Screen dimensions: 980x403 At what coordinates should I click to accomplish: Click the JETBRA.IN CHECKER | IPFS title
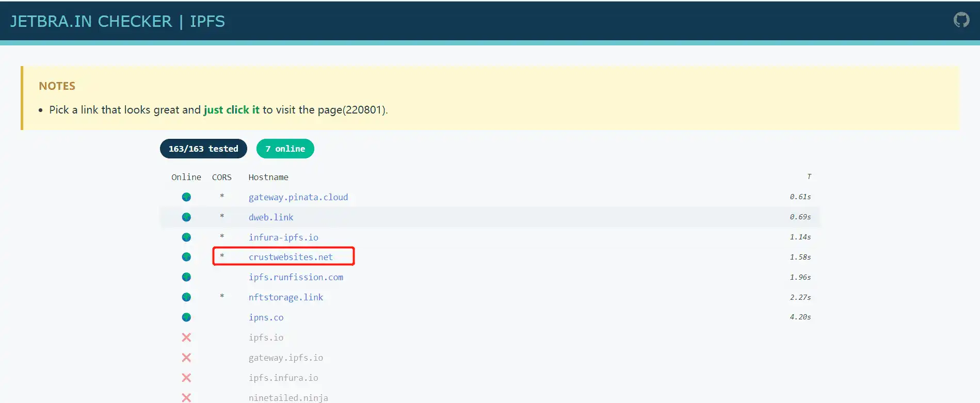pos(118,21)
